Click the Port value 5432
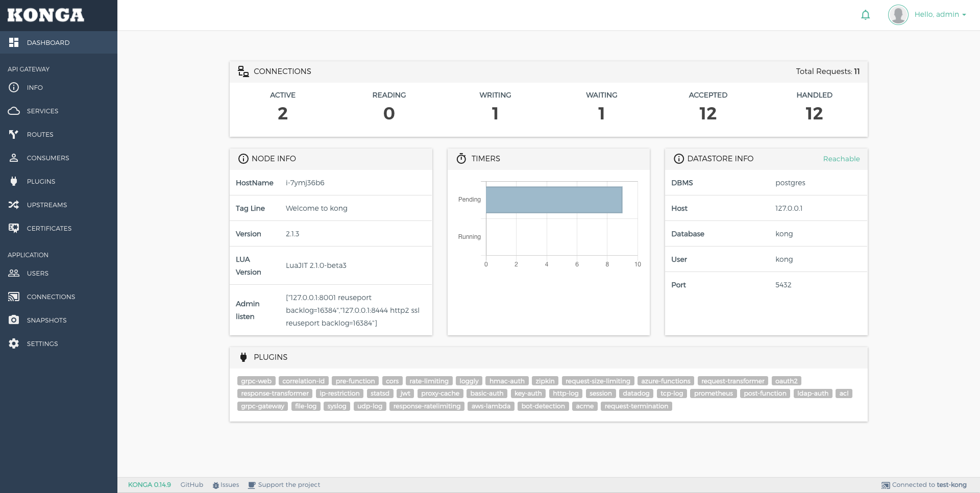Viewport: 980px width, 493px height. pyautogui.click(x=783, y=285)
